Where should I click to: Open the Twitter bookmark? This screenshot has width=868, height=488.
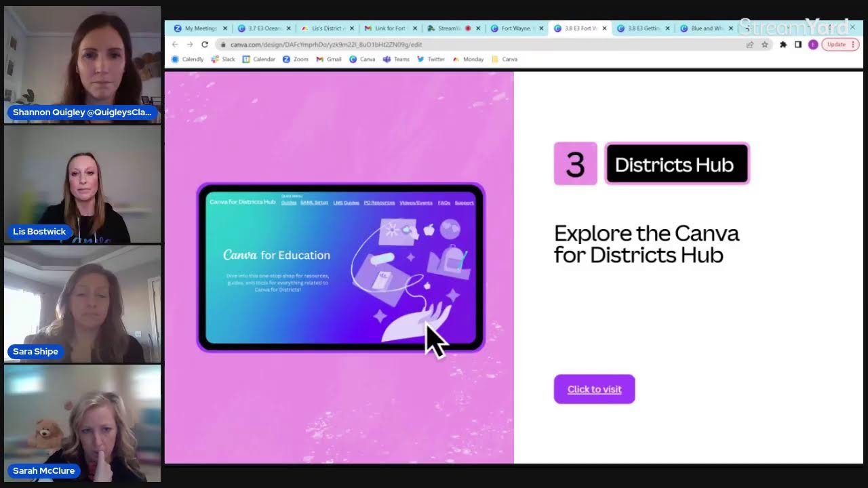tap(431, 59)
